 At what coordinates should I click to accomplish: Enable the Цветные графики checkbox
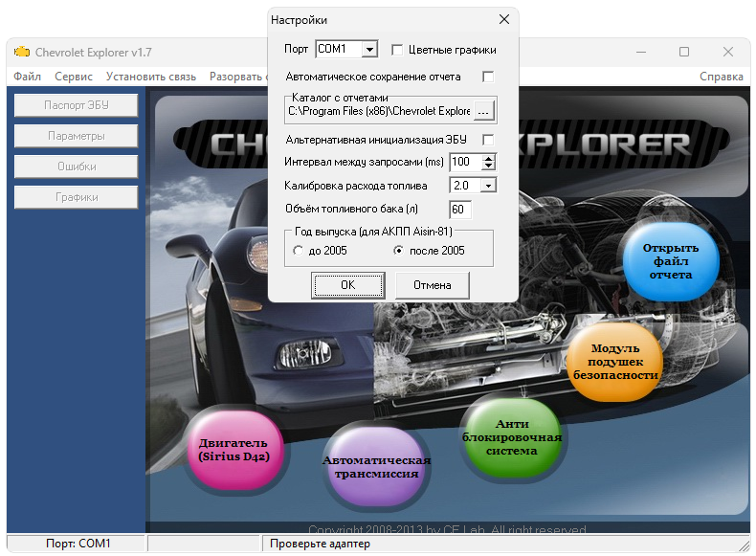pos(397,50)
